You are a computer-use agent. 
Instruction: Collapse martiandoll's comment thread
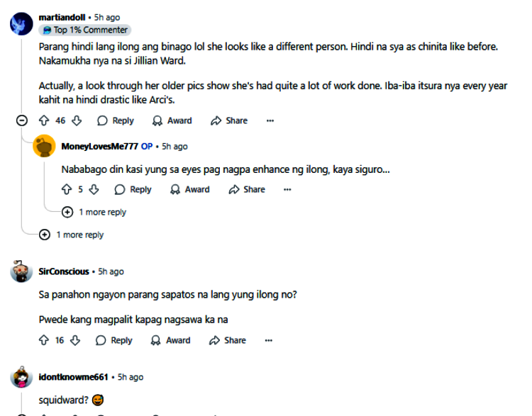click(22, 121)
